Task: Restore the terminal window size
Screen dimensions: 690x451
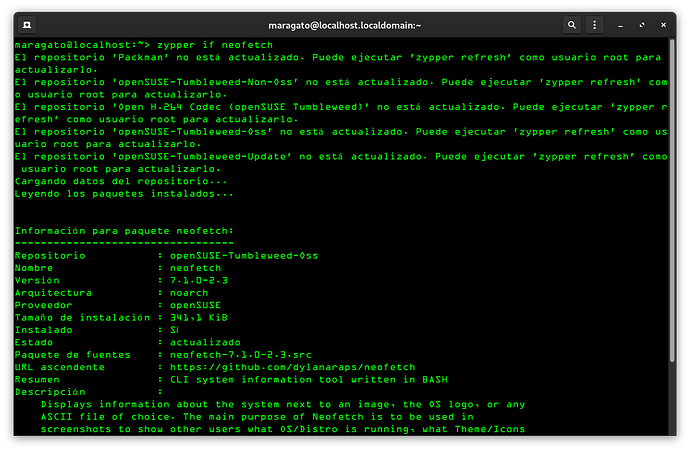Action: [642, 26]
